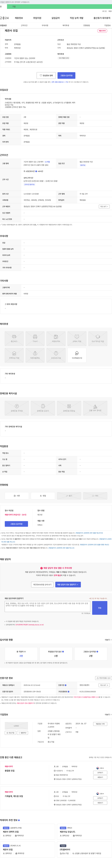Click the 주택자금 지원 icon
112x868 pixels.
point(14,355)
